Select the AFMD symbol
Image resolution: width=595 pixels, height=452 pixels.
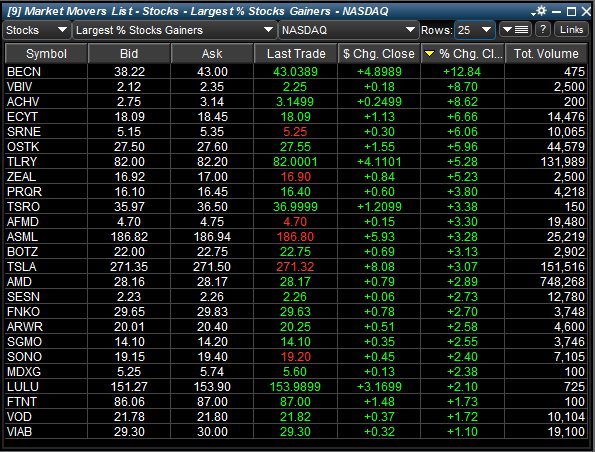pos(22,222)
